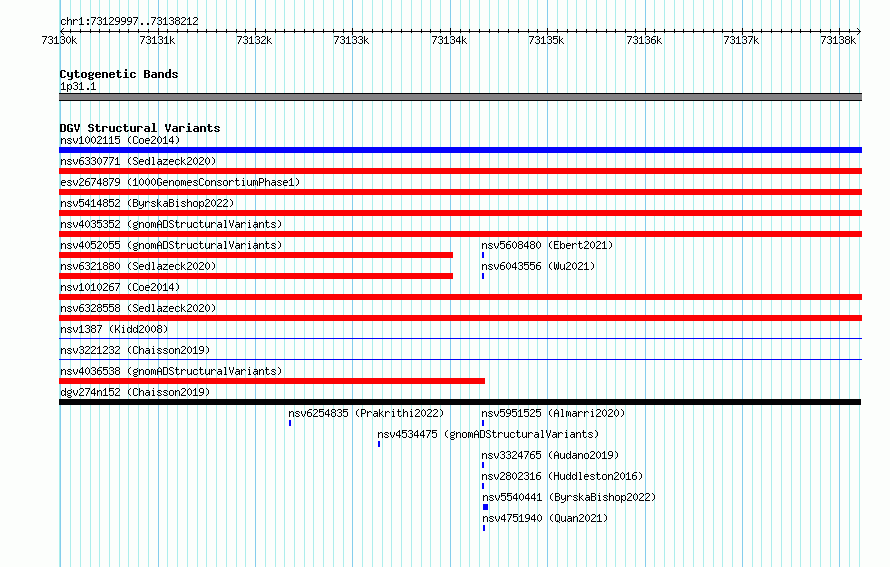
Task: Open the nsv6330771 (Sedlazeck2020) variant label
Action: (x=138, y=161)
